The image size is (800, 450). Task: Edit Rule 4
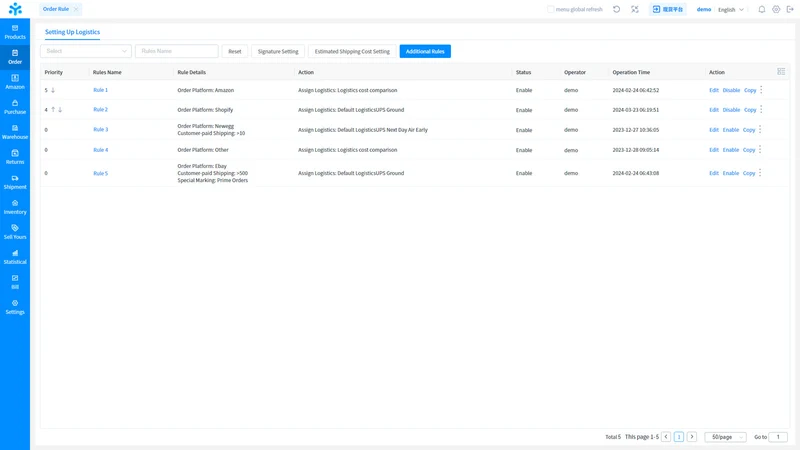714,149
